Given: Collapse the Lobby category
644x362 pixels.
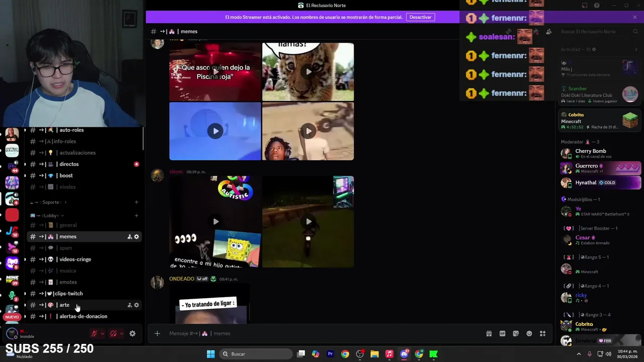Looking at the screenshot, I should [47, 216].
